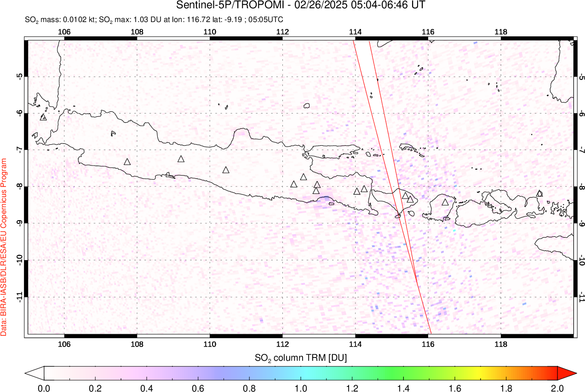Select the volcano triangle just east of 114°E
Image resolution: width=585 pixels, height=392 pixels.
coord(357,191)
